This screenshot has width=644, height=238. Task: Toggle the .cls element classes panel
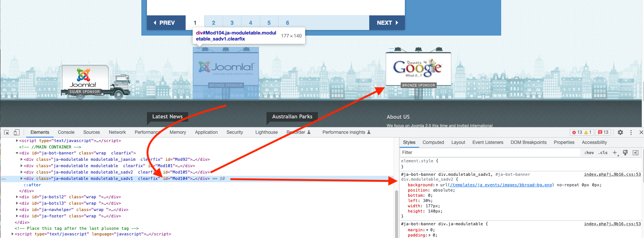pos(603,153)
